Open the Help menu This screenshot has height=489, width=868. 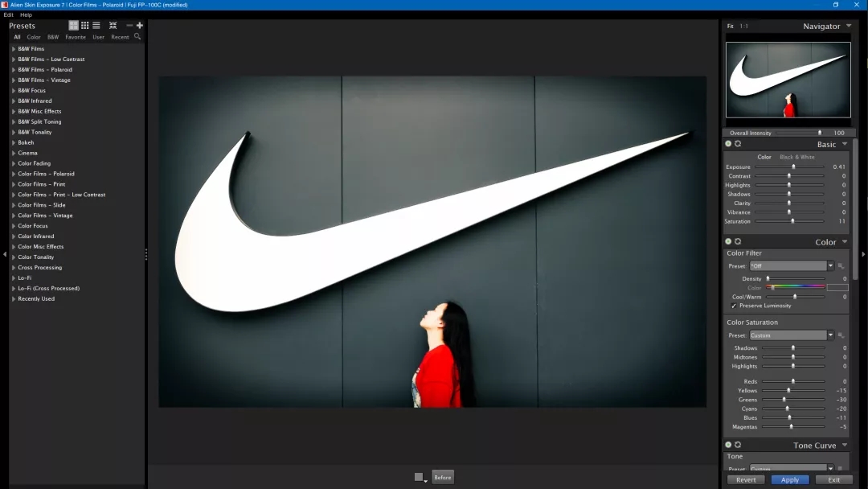point(26,15)
